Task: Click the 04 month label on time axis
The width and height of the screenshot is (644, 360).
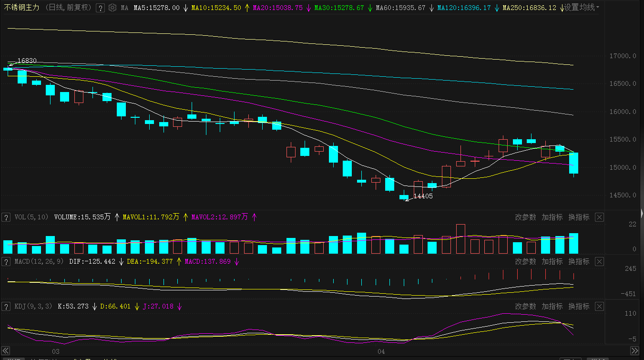Action: pos(381,352)
